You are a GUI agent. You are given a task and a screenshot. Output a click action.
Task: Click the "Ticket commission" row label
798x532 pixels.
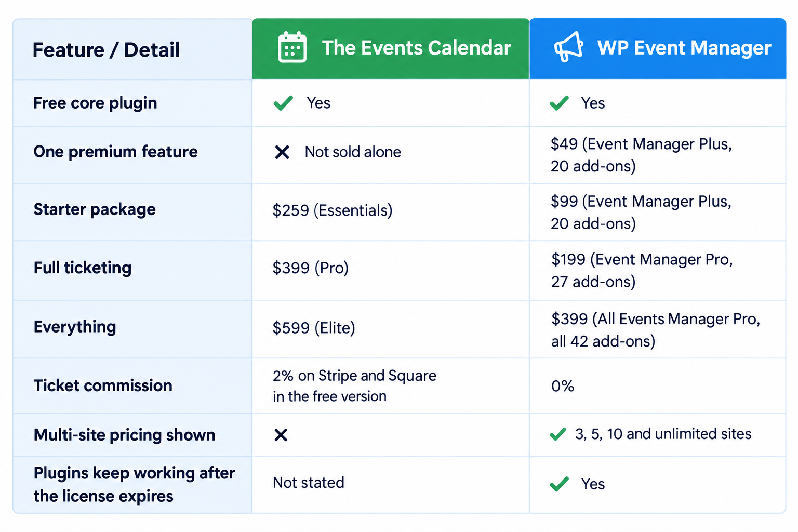click(103, 385)
